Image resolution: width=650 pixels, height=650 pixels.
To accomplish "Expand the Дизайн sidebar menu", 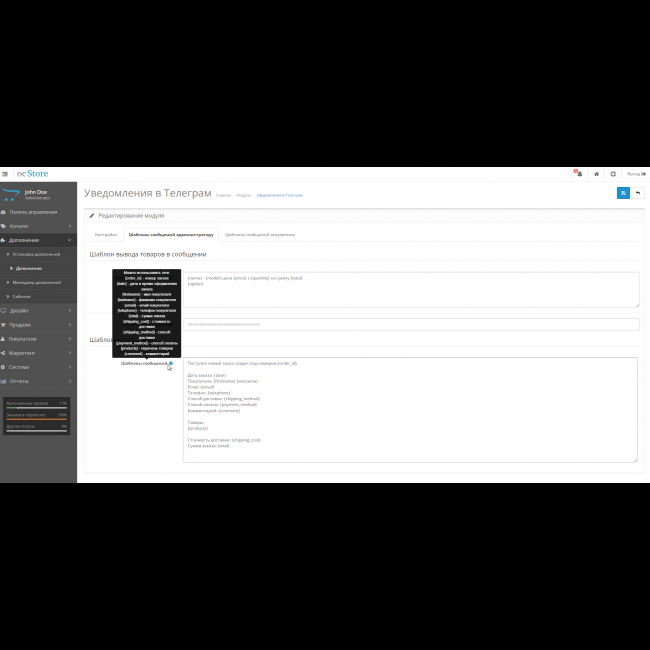I will click(37, 311).
